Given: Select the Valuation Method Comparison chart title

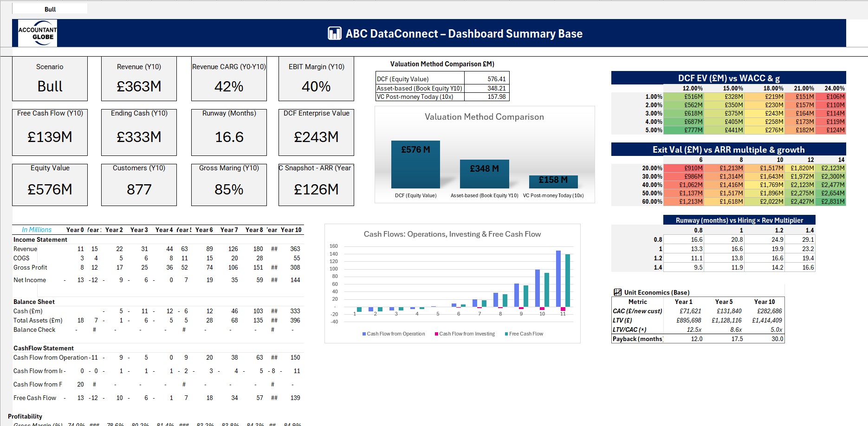Looking at the screenshot, I should coord(484,117).
